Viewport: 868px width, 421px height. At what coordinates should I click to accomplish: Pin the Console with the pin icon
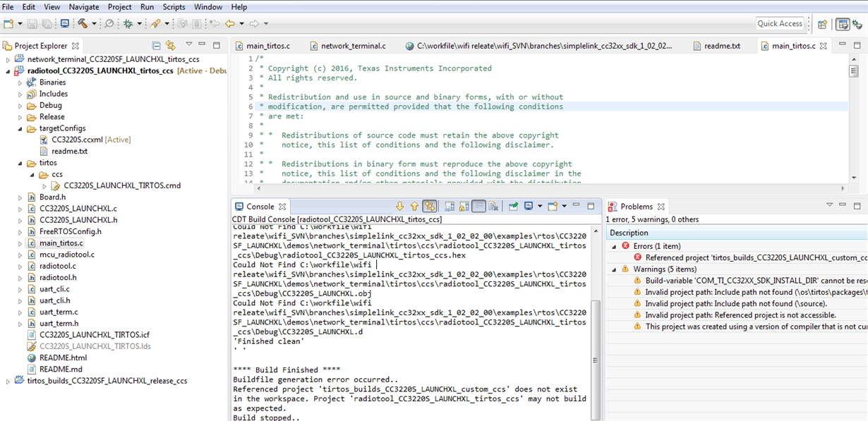pos(512,206)
